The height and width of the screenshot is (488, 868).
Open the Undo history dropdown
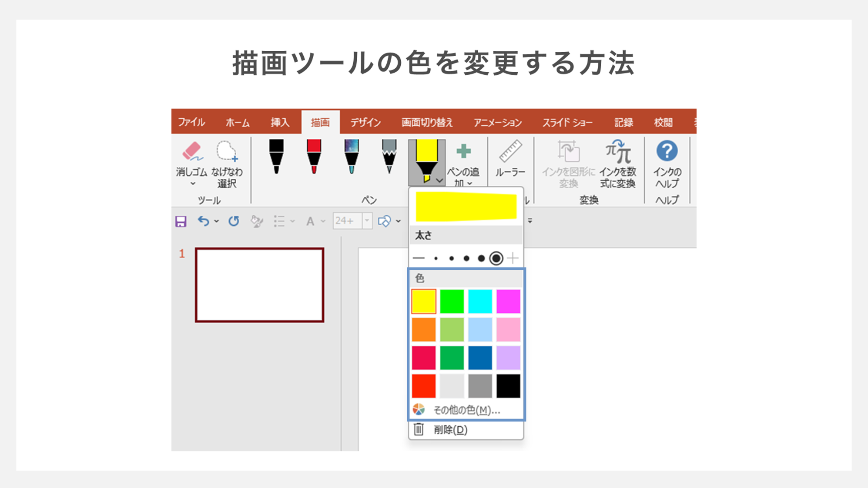pos(216,221)
